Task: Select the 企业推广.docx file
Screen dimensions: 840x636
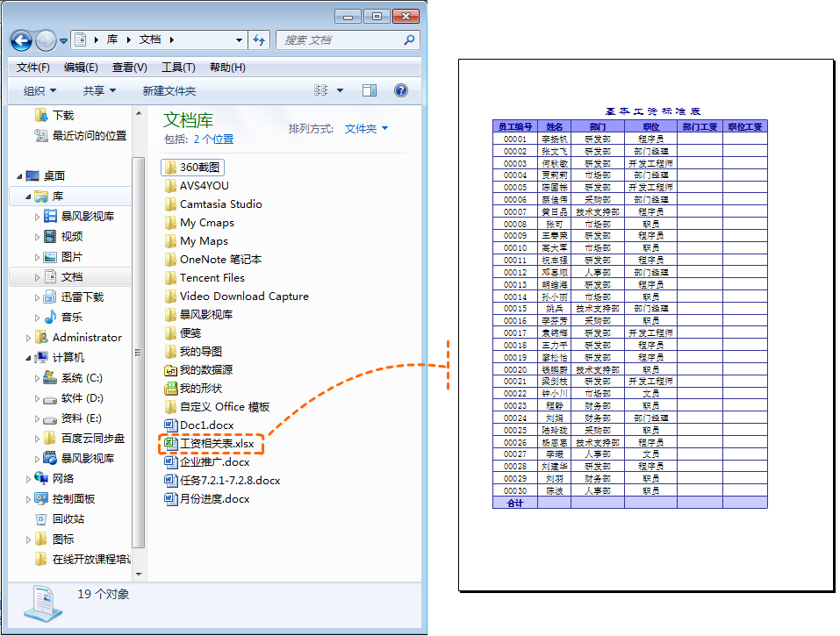Action: tap(207, 462)
